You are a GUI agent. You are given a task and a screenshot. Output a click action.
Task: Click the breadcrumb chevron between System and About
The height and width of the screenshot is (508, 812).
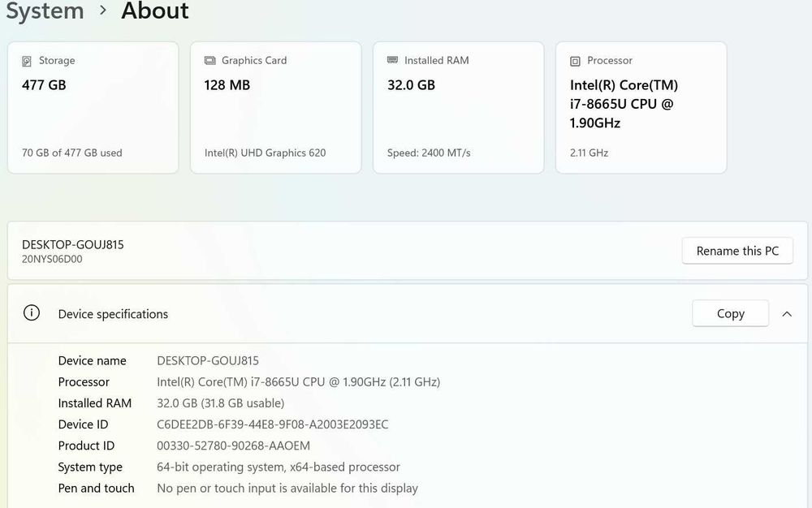(103, 10)
